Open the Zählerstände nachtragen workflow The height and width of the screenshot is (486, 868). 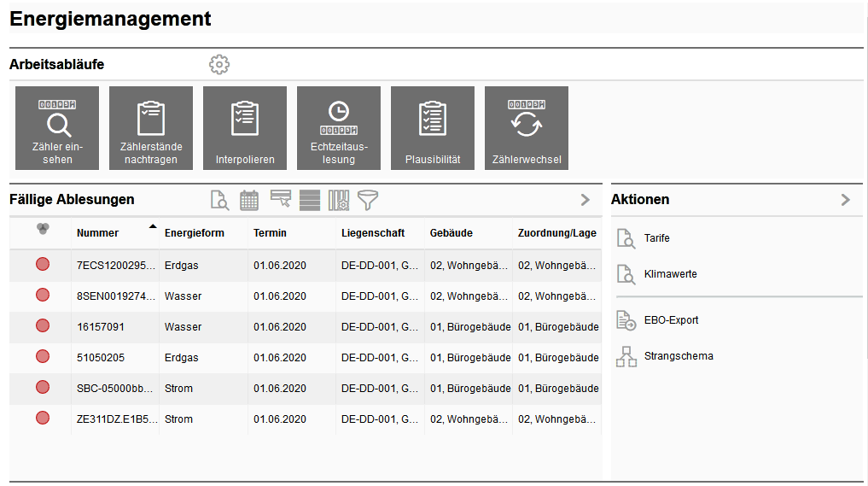[151, 128]
